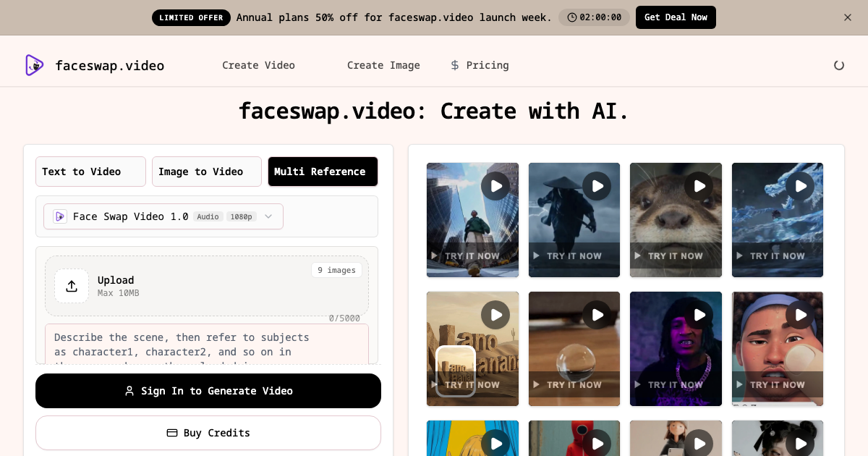
Task: Play the animated bubblegum character video
Action: tap(800, 315)
